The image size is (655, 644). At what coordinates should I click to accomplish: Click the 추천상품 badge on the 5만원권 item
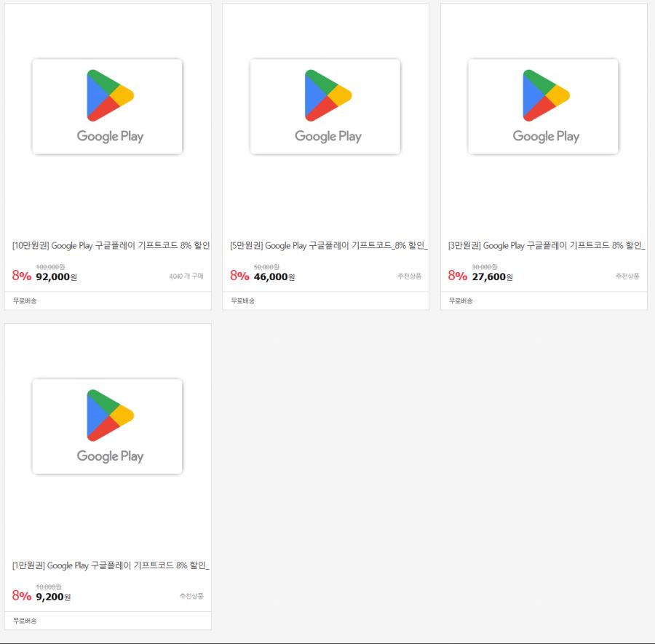409,277
